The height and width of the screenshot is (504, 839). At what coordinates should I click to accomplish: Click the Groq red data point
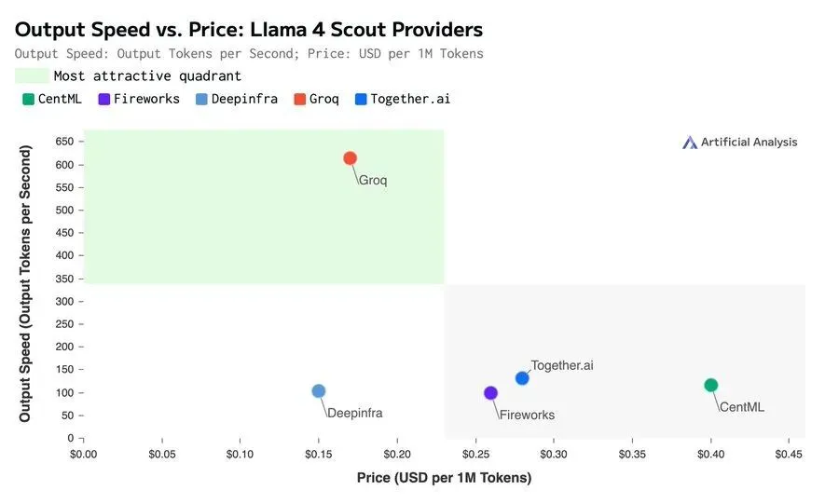(x=350, y=158)
